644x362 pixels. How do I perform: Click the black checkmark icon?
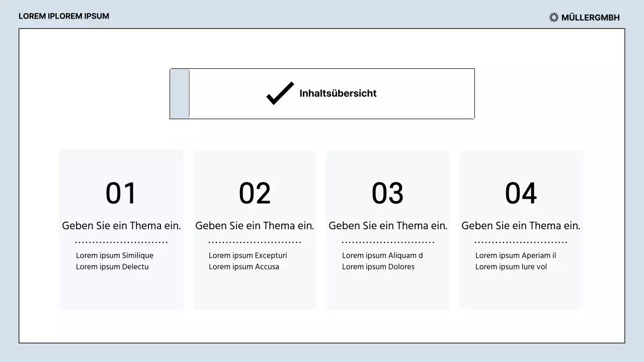280,94
